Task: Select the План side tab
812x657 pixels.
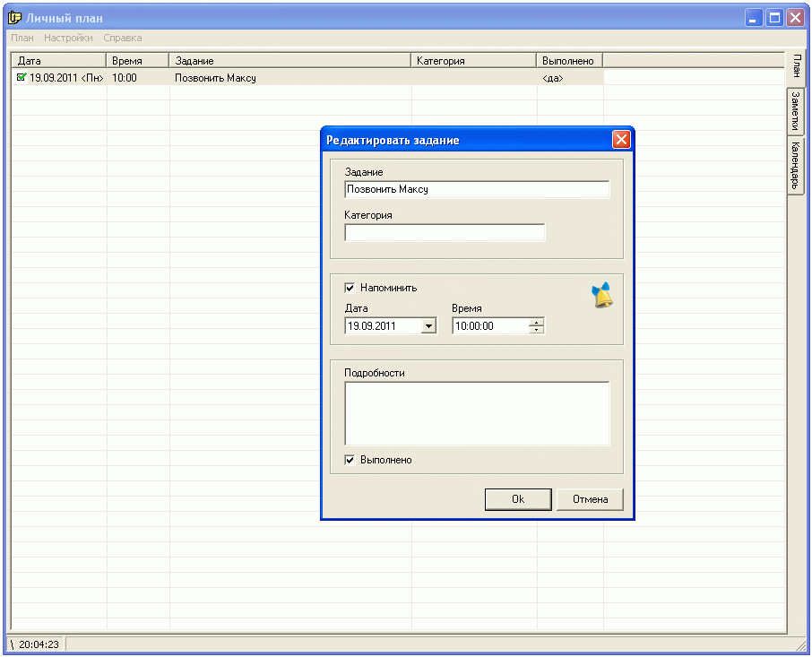Action: coord(796,68)
